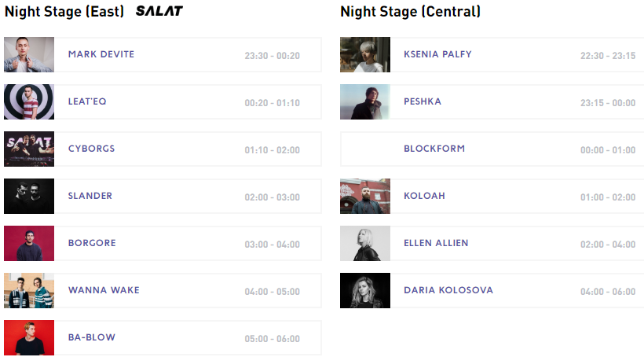Select the BORGORE artist name

(x=92, y=243)
